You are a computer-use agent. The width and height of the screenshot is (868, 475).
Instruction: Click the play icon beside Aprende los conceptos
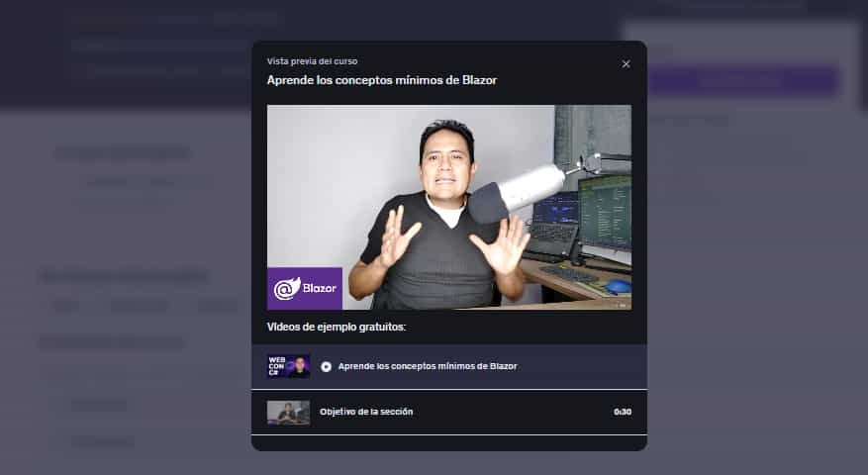pos(326,366)
